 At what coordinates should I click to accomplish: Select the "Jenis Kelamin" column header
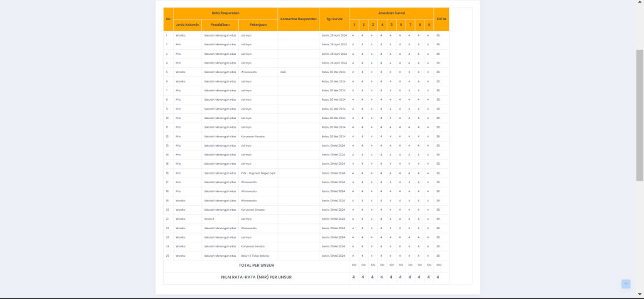click(187, 25)
